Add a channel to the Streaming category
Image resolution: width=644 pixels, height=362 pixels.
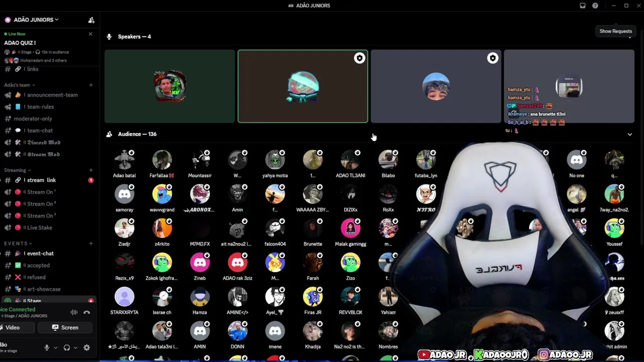91,170
